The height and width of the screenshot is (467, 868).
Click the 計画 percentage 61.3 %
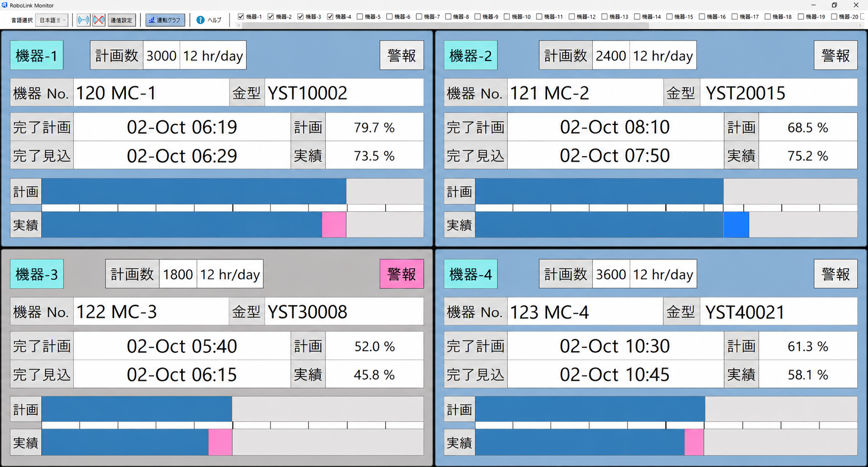[x=808, y=346]
